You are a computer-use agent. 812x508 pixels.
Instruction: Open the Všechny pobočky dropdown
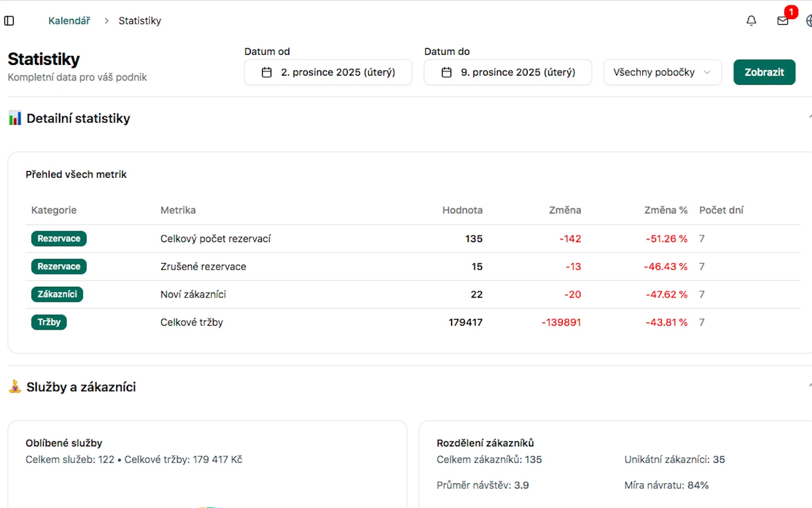pyautogui.click(x=662, y=72)
